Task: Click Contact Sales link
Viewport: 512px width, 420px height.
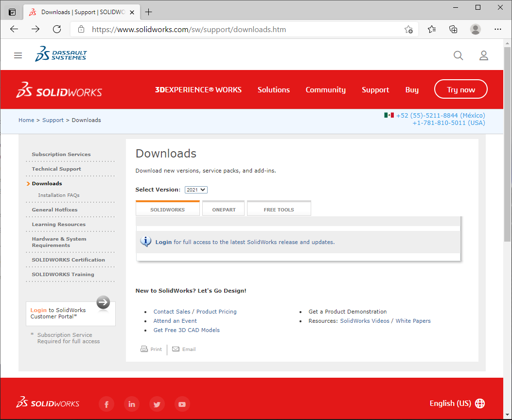Action: coord(172,312)
